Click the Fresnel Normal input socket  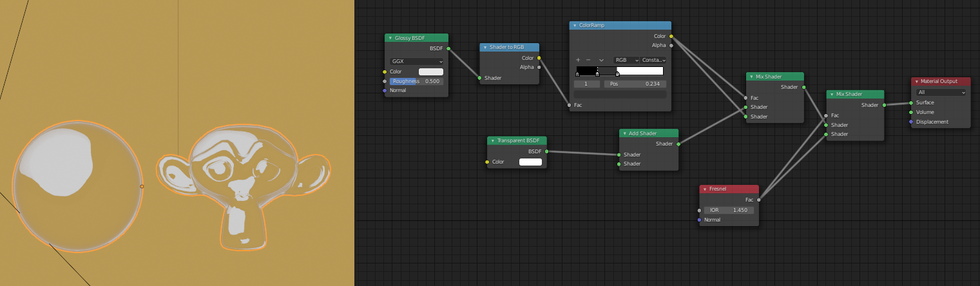(x=699, y=220)
